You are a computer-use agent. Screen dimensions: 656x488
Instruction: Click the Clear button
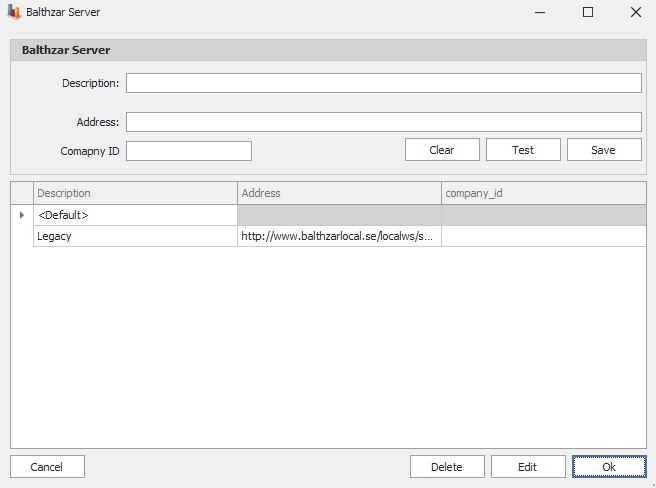442,150
